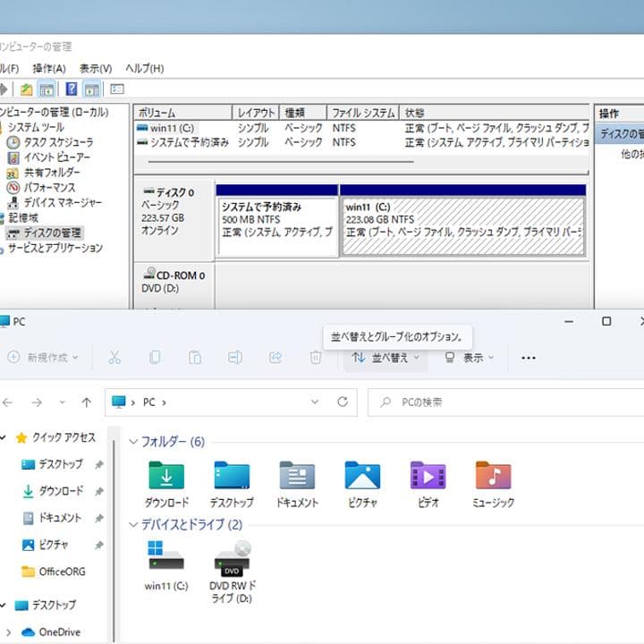Click the Rename icon in Explorer toolbar
This screenshot has width=644, height=644.
click(x=235, y=358)
